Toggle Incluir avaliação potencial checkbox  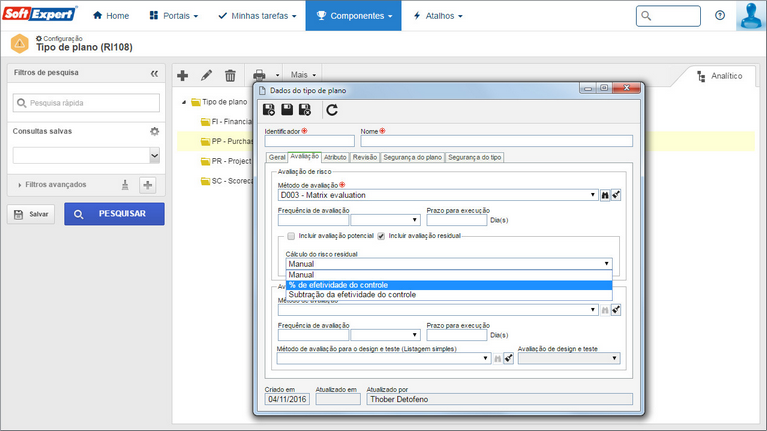(291, 236)
